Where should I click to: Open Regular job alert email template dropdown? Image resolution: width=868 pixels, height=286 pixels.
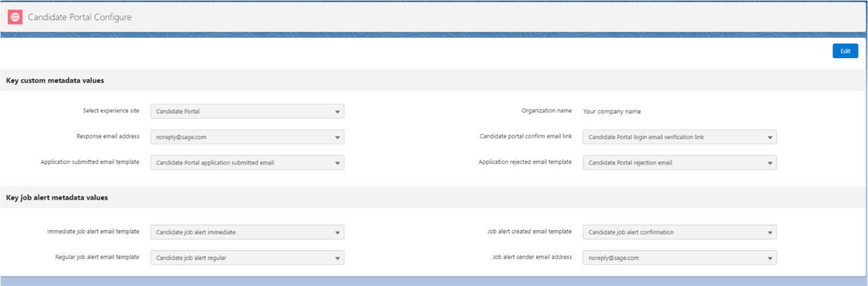(x=247, y=258)
